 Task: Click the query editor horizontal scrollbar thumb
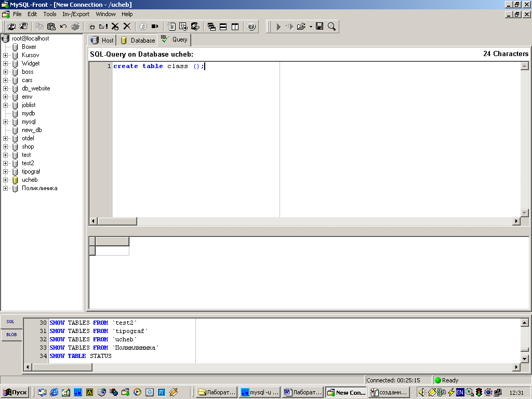pyautogui.click(x=117, y=221)
